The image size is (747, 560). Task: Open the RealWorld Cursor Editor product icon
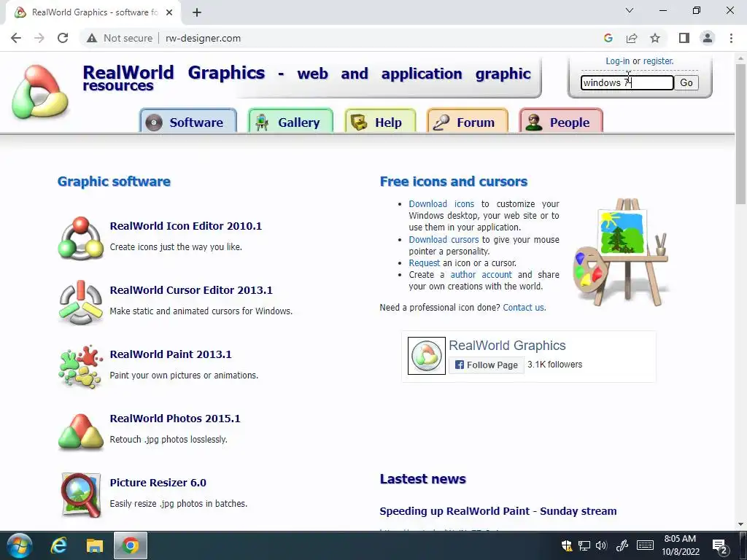tap(80, 302)
